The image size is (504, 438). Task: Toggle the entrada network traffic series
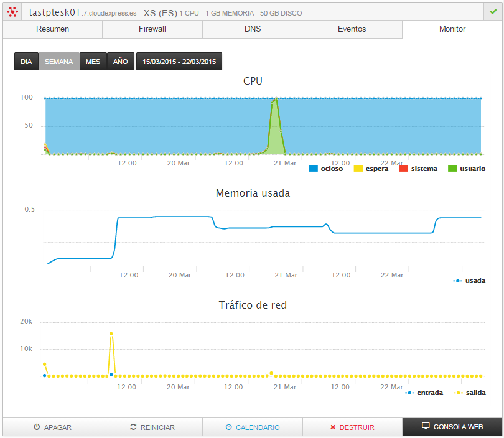click(x=424, y=393)
